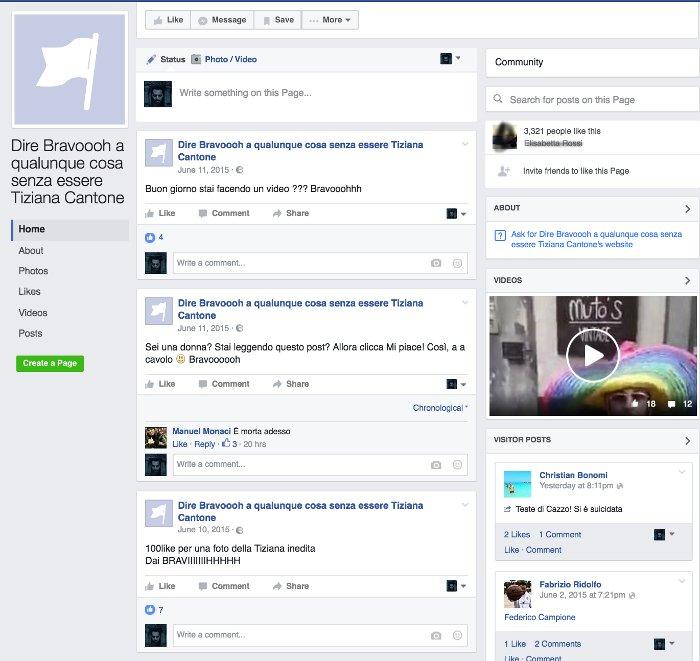Comment on the 'Buon giorno stai facendo' post
This screenshot has width=700, height=661.
click(224, 213)
